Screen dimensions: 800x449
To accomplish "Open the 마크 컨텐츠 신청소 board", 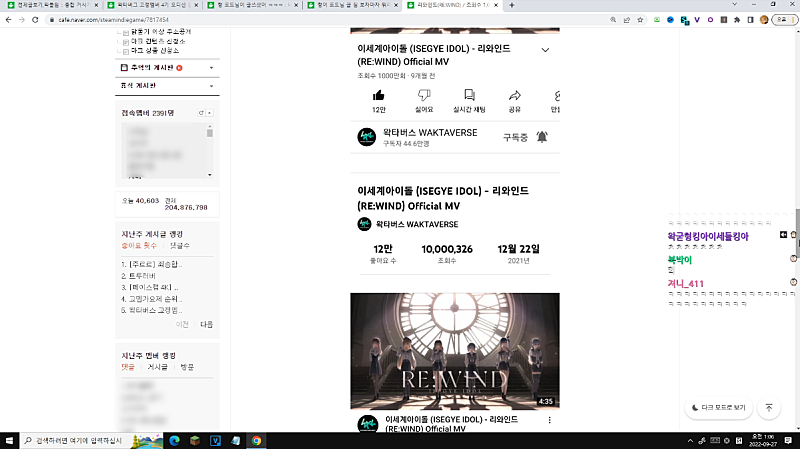I will click(158, 41).
